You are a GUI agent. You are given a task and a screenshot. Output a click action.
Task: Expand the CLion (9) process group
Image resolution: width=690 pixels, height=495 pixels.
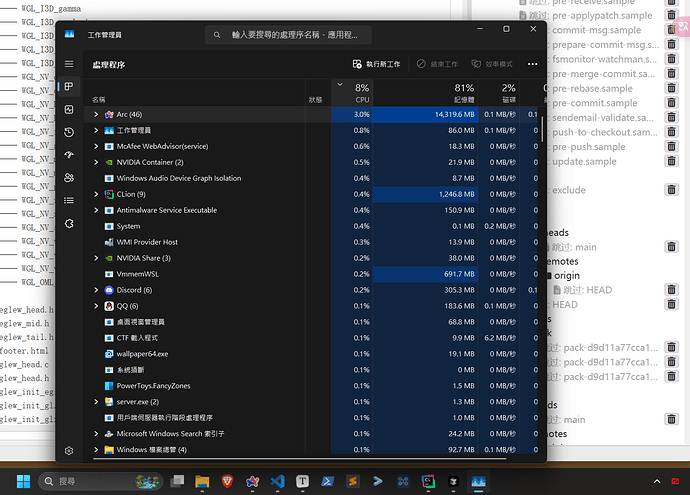(x=96, y=194)
